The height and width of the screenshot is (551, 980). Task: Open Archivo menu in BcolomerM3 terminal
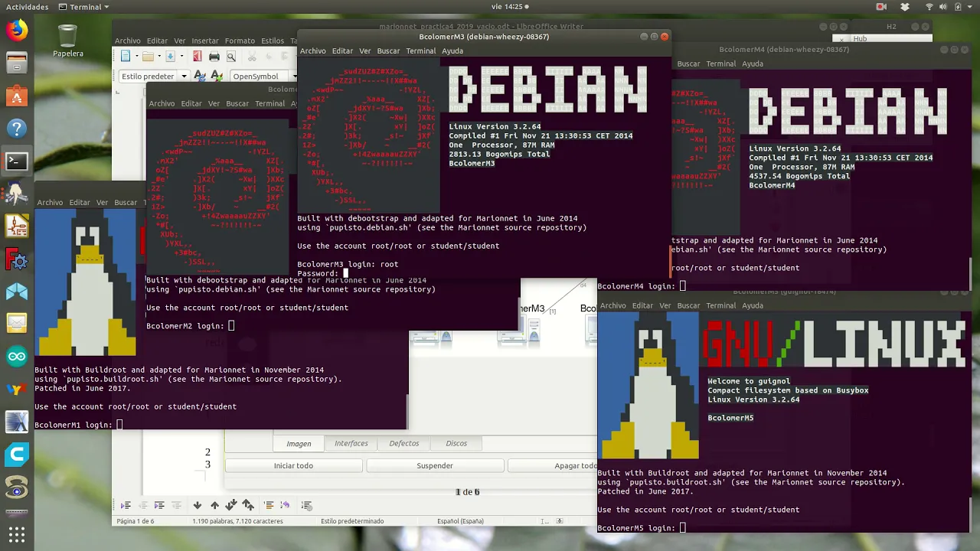(x=312, y=51)
